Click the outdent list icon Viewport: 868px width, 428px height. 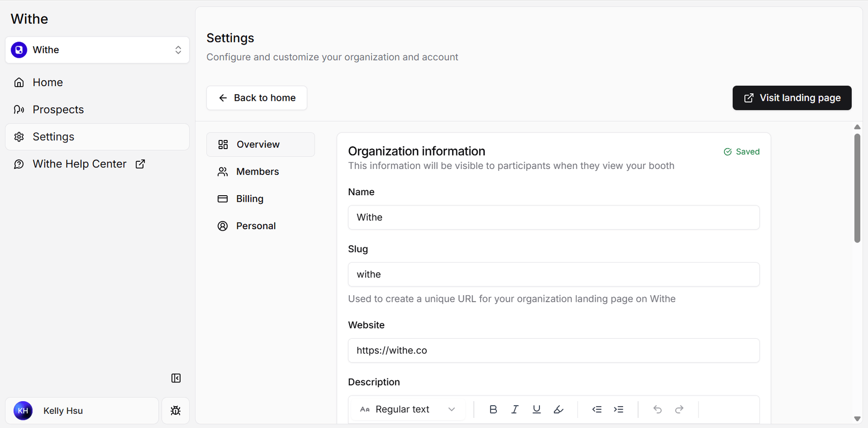(x=597, y=409)
